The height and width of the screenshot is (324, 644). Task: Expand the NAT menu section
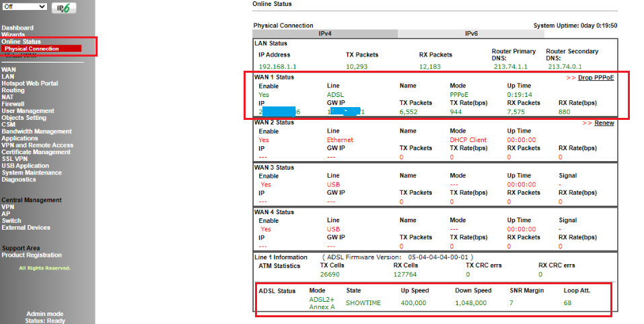(7, 97)
